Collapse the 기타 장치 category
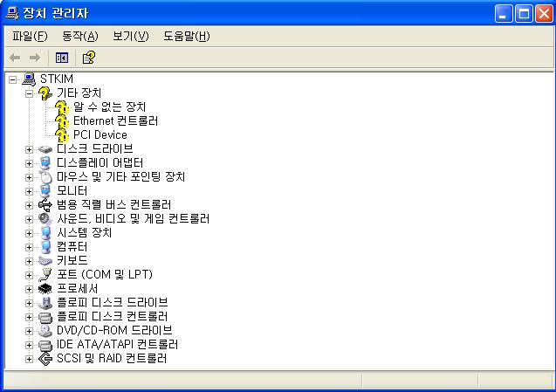The height and width of the screenshot is (392, 556). pyautogui.click(x=29, y=93)
